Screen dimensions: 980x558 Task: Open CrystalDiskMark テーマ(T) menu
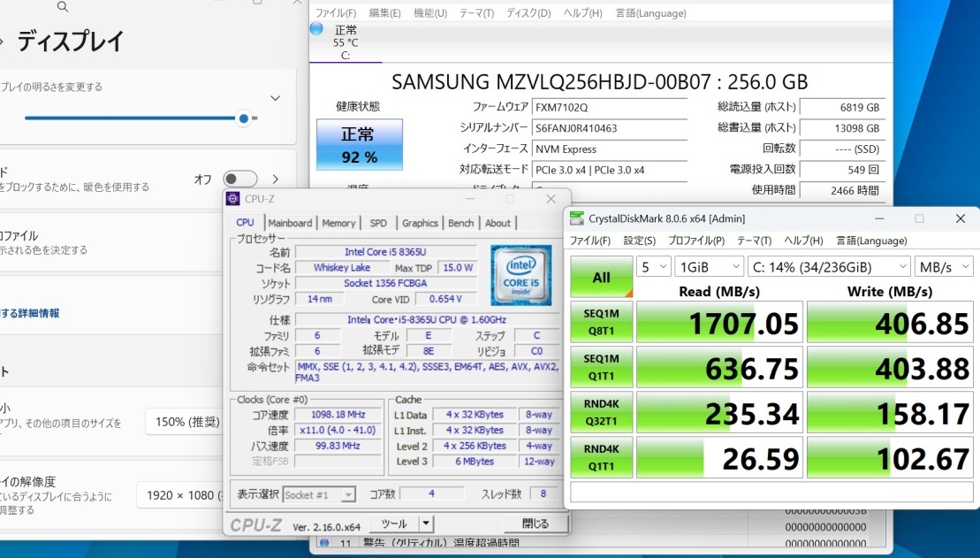(755, 241)
